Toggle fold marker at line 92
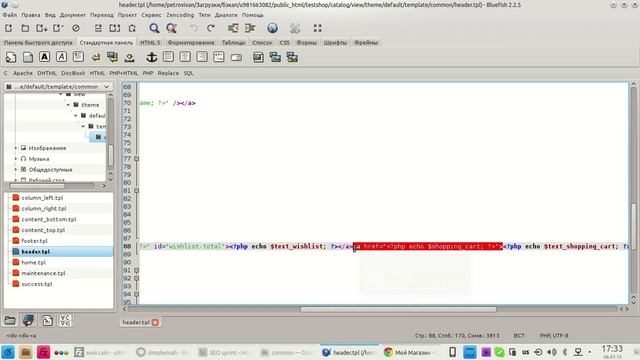640x360 pixels. click(x=137, y=278)
